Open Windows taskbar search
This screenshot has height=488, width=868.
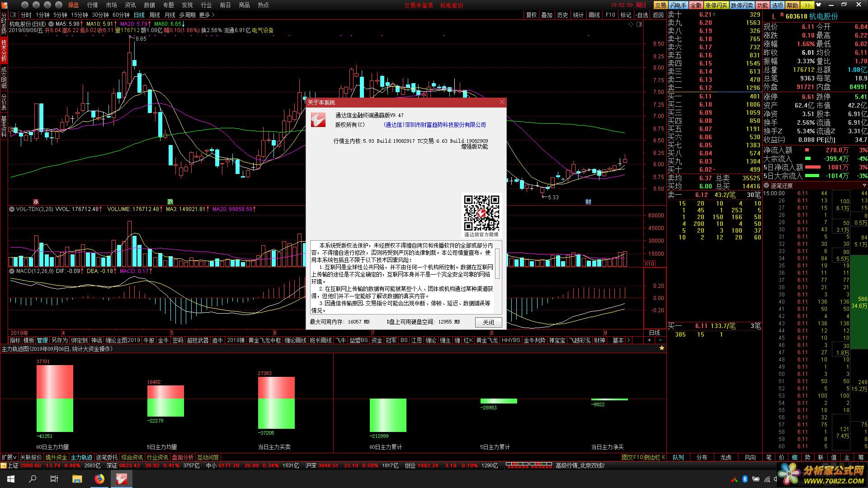click(33, 479)
